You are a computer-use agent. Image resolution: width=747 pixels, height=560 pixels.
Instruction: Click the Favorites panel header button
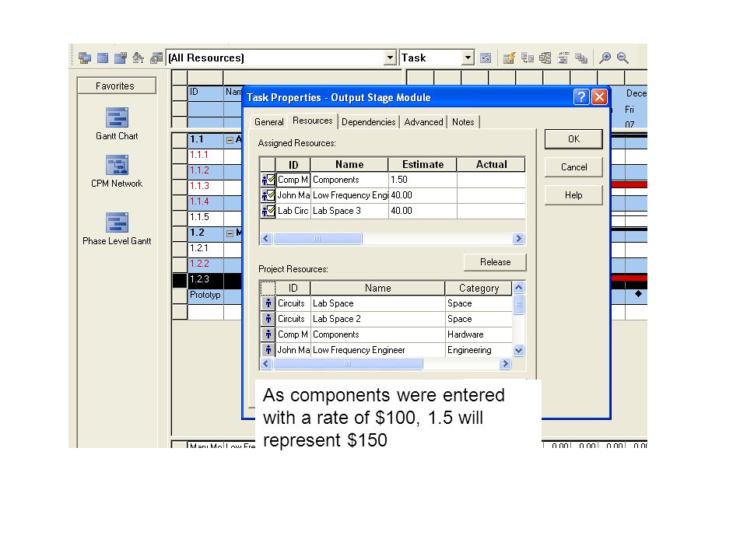coord(116,86)
